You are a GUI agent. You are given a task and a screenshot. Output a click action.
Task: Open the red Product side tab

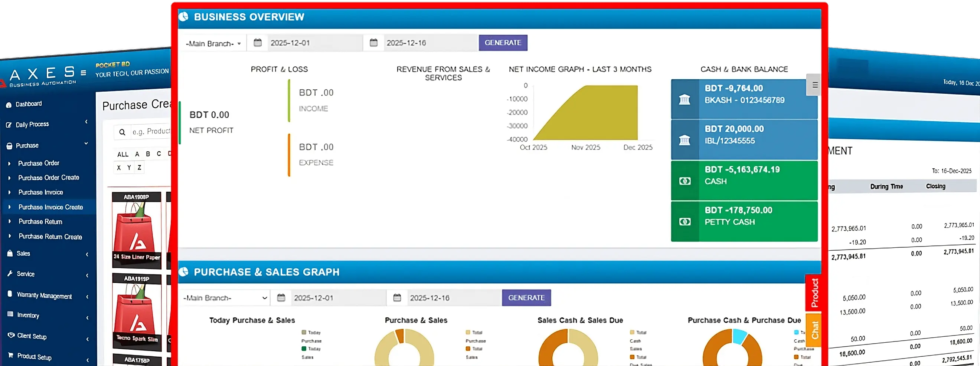814,293
